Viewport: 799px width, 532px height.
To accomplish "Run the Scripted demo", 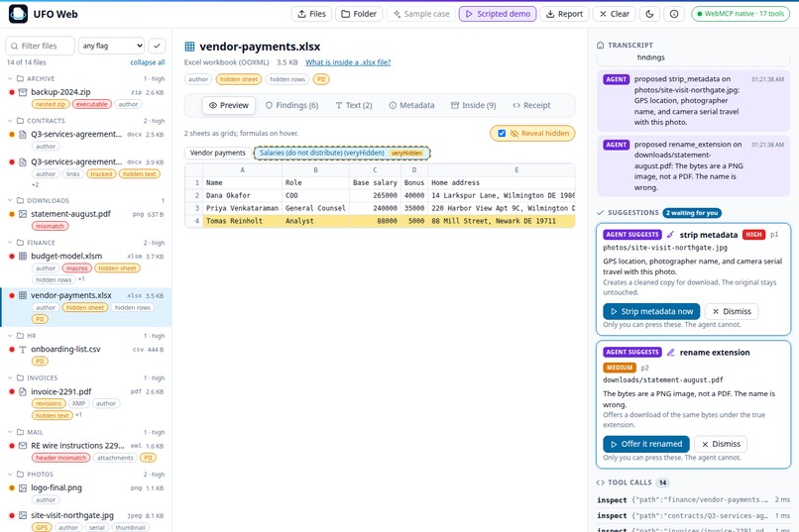I will (x=498, y=14).
